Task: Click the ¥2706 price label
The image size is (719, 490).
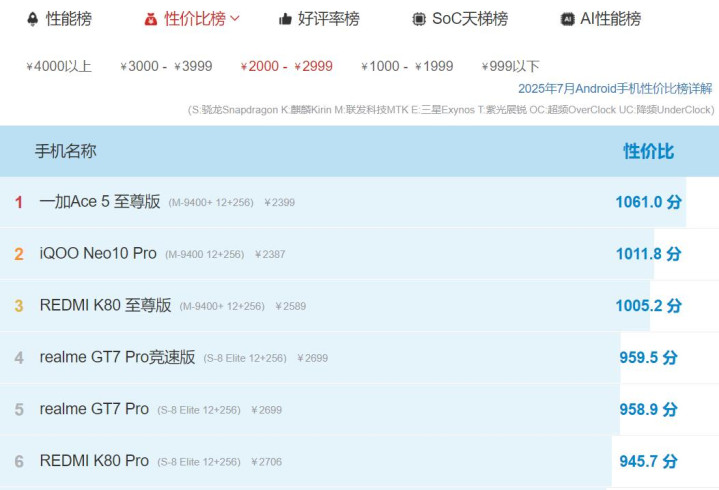Action: click(x=266, y=462)
